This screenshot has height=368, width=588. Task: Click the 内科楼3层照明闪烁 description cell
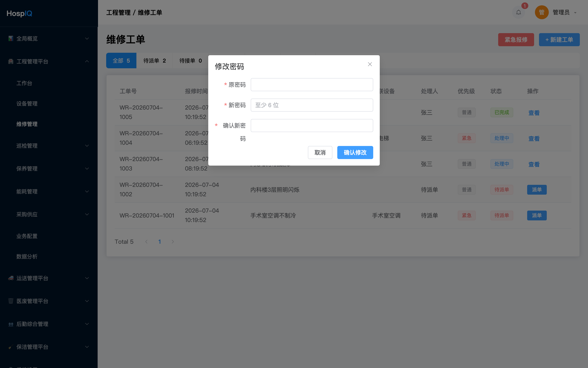tap(275, 190)
